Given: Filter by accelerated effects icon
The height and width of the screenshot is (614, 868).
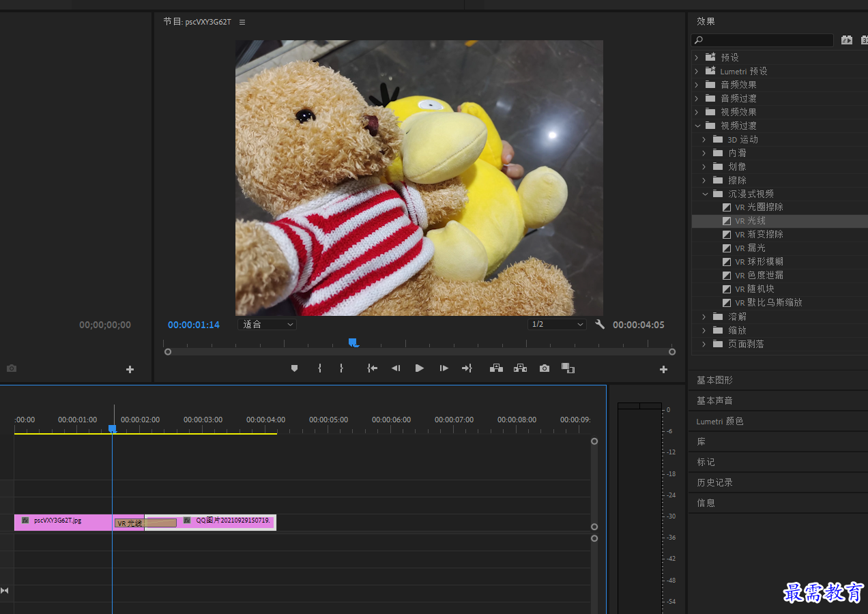Looking at the screenshot, I should (x=847, y=40).
